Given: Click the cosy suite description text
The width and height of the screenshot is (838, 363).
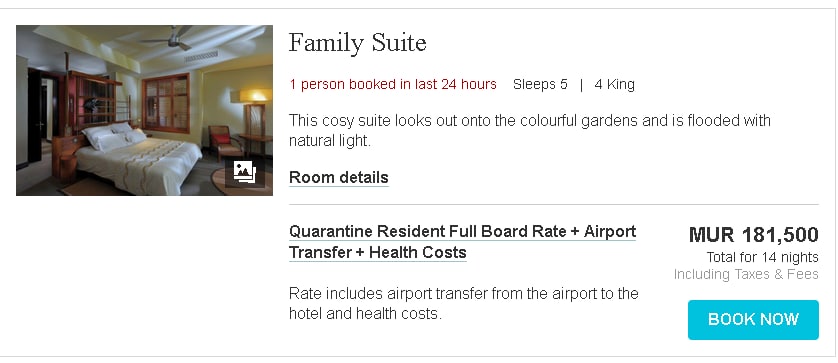Looking at the screenshot, I should (x=530, y=130).
